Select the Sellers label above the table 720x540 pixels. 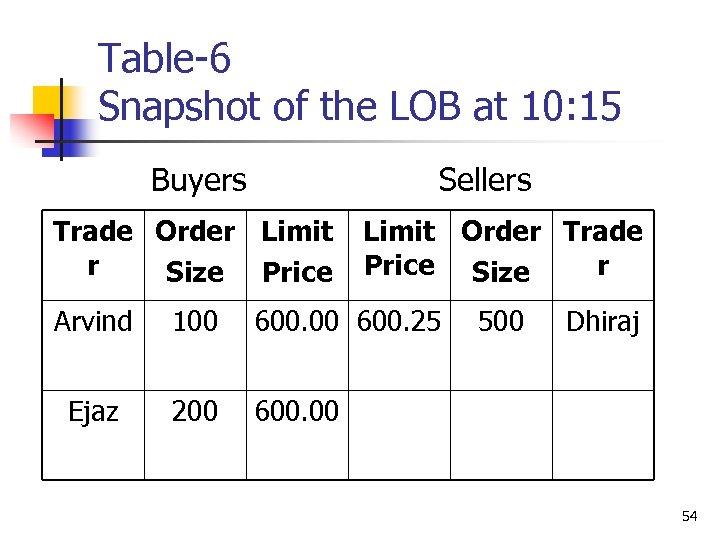point(485,180)
